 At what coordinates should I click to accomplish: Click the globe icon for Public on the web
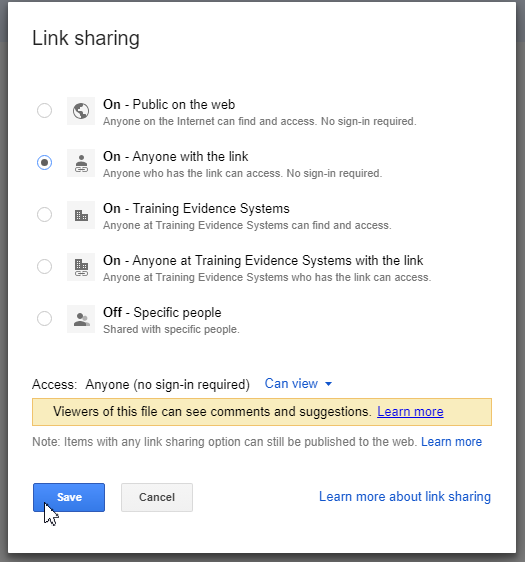[81, 111]
